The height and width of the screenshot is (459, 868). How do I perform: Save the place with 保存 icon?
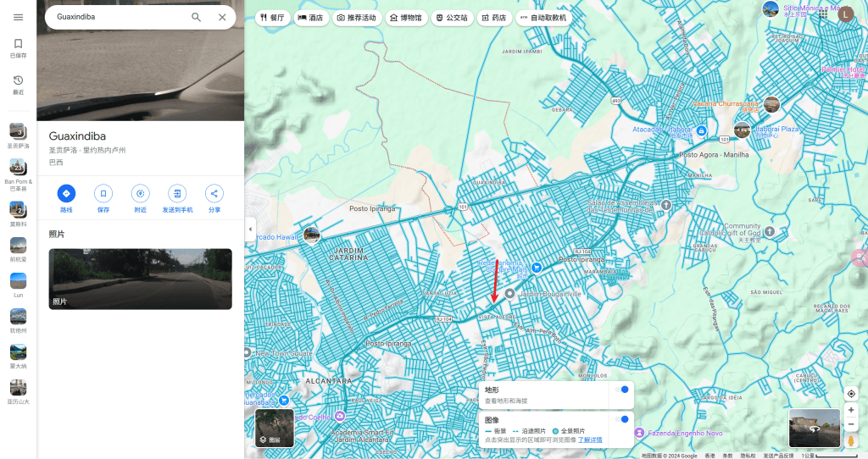103,193
